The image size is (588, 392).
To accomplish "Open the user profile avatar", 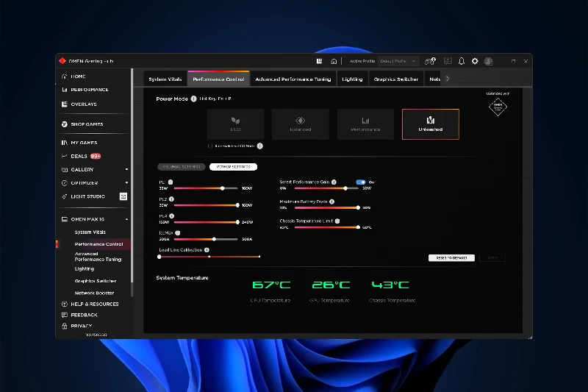I will click(489, 61).
